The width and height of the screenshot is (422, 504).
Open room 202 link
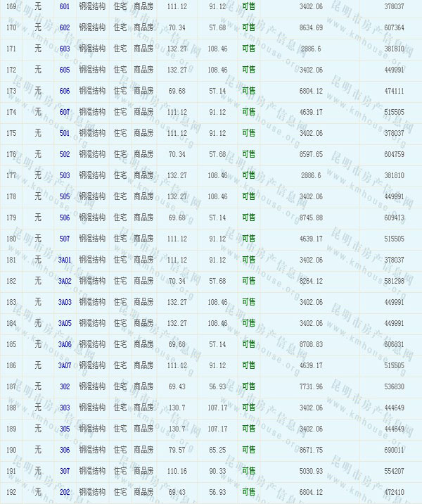click(65, 492)
